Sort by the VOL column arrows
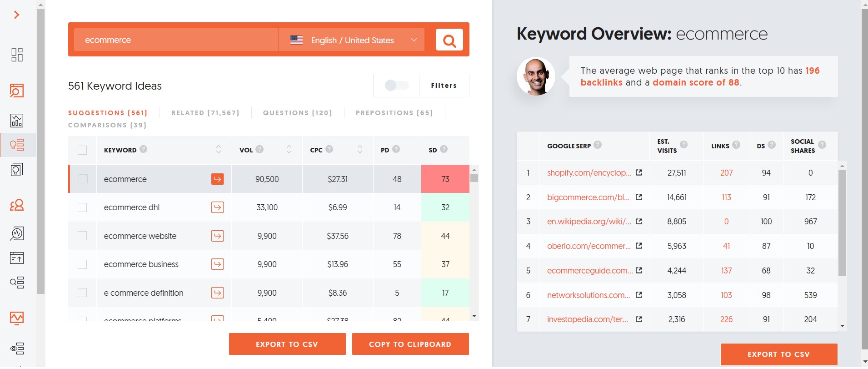The image size is (868, 369). click(289, 149)
